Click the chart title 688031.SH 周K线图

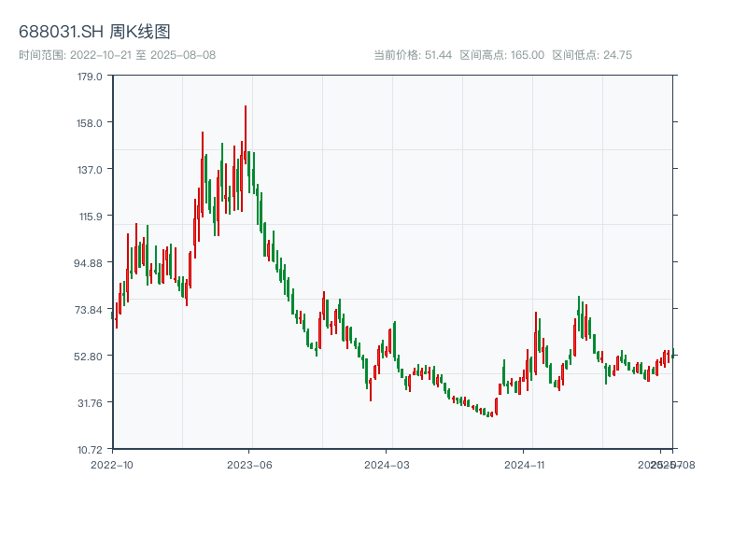[96, 30]
